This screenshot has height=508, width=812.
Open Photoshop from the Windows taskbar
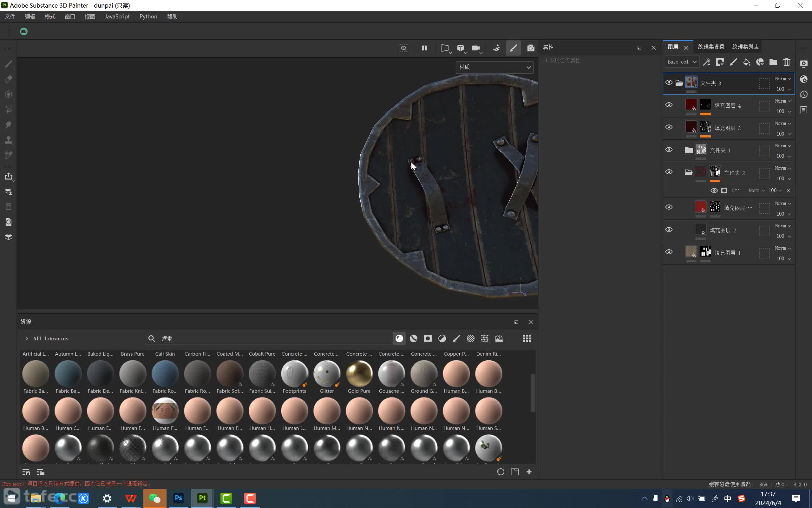point(179,498)
